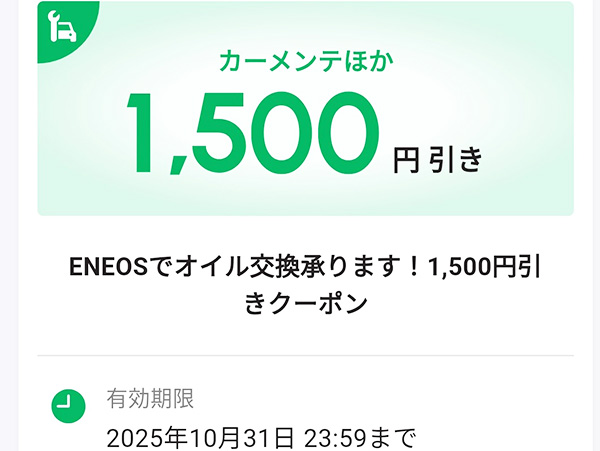
Task: Tap the white area below coupon banner
Action: pyautogui.click(x=305, y=233)
